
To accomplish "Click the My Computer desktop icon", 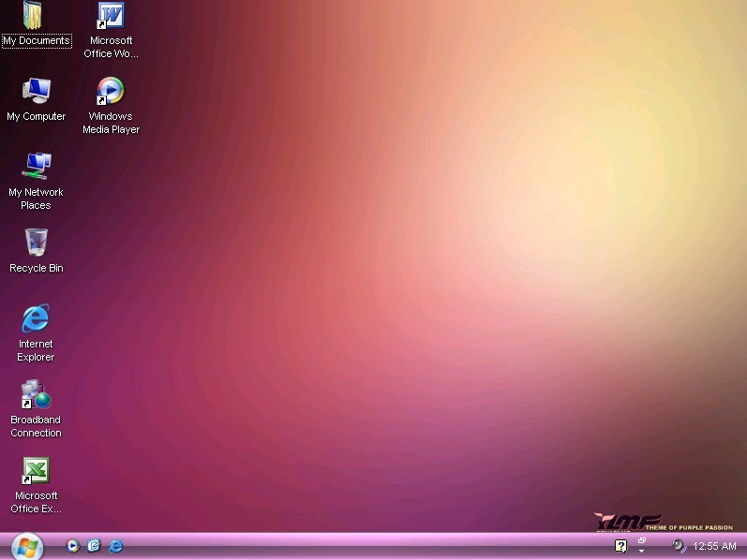I will [x=36, y=91].
